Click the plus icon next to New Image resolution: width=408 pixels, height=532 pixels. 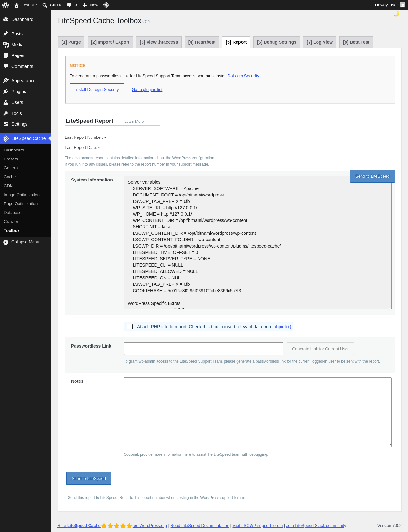tap(85, 5)
